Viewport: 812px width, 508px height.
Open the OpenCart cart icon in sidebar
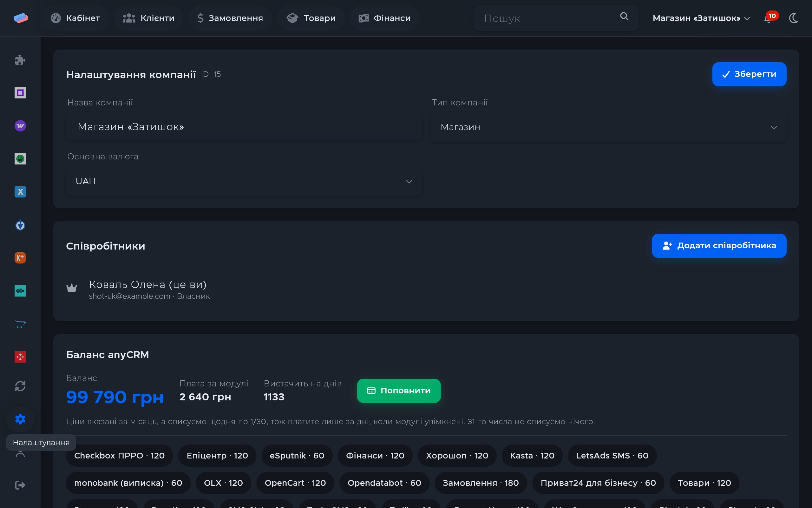click(x=20, y=324)
